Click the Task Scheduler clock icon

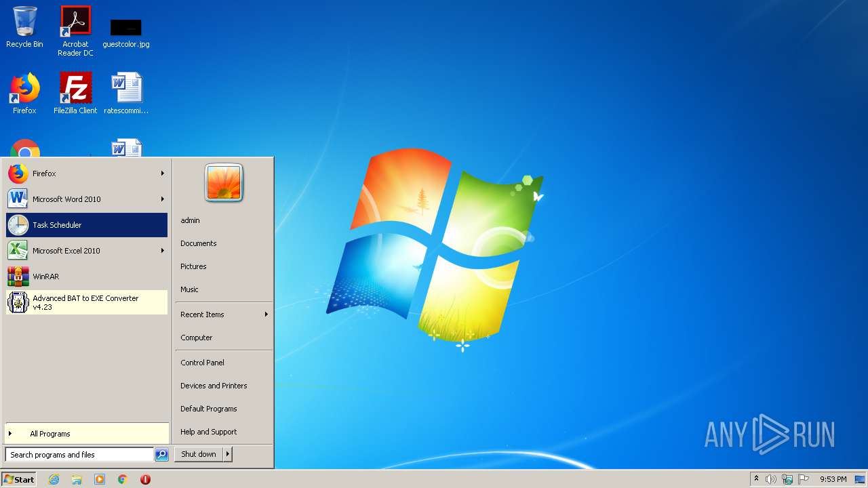18,225
